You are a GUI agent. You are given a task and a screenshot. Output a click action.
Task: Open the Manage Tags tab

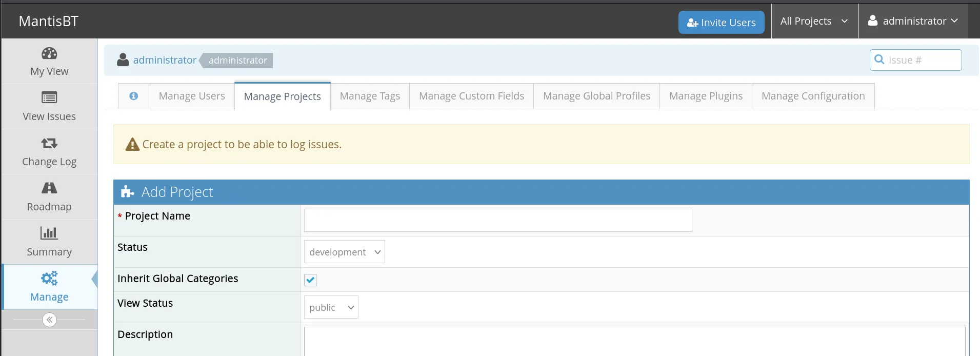(370, 96)
